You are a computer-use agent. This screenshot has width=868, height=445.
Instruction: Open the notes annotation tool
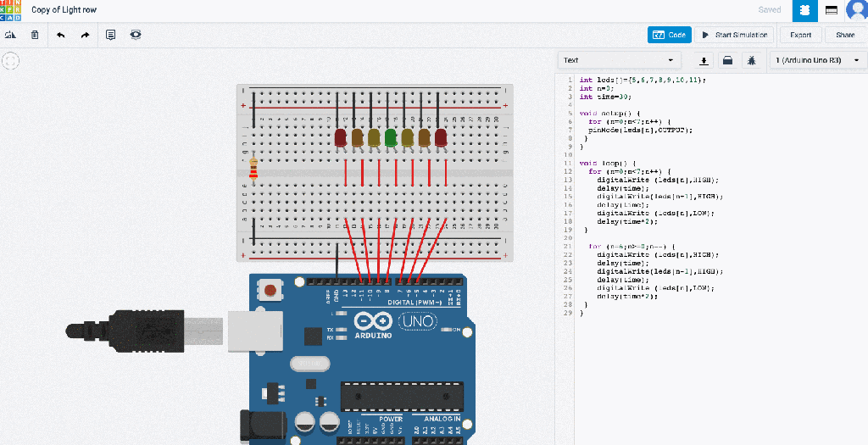click(x=110, y=35)
